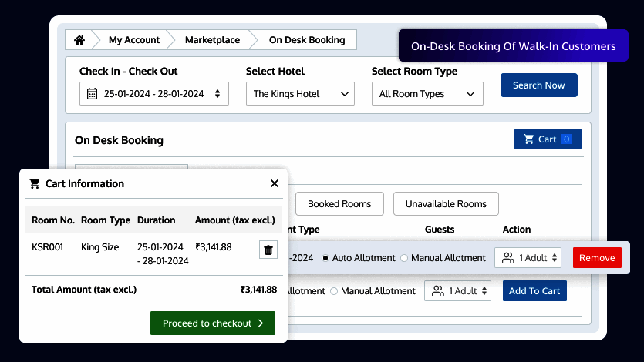
Task: Open the 1 Adult dropdown beside Remove
Action: click(x=528, y=258)
